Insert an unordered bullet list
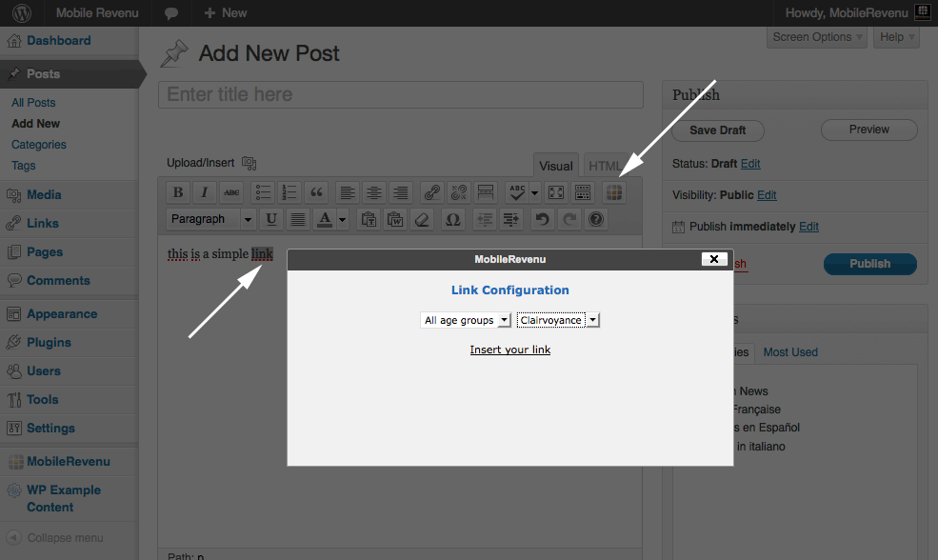 (263, 192)
